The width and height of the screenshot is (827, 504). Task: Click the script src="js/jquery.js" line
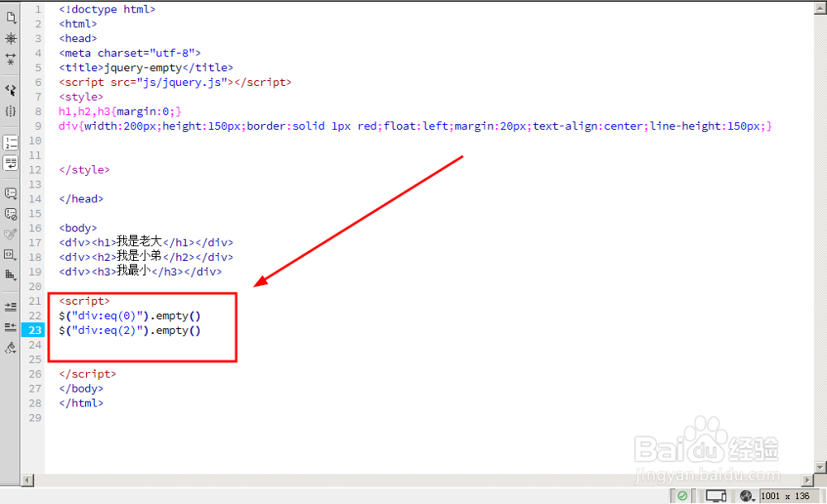tap(175, 83)
